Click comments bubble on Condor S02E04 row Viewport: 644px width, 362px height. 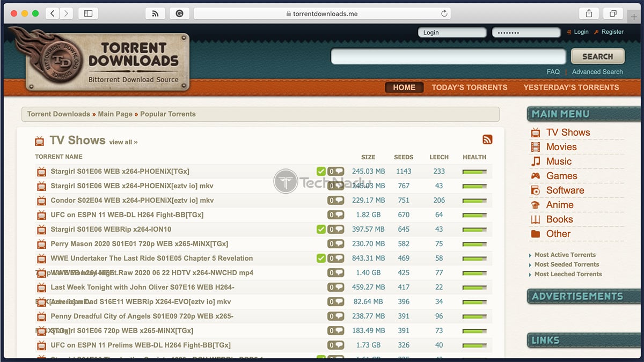pyautogui.click(x=335, y=201)
